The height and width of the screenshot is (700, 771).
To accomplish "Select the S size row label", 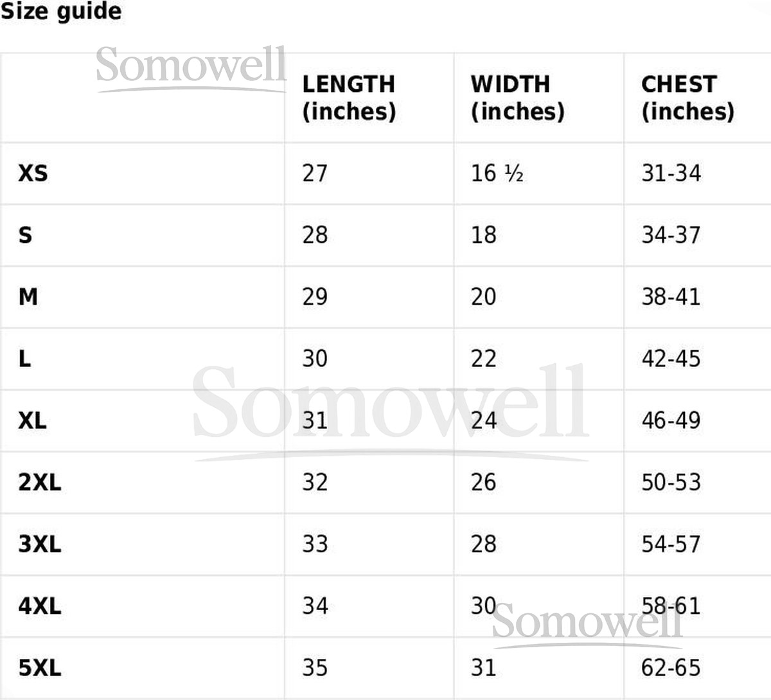I will (25, 235).
